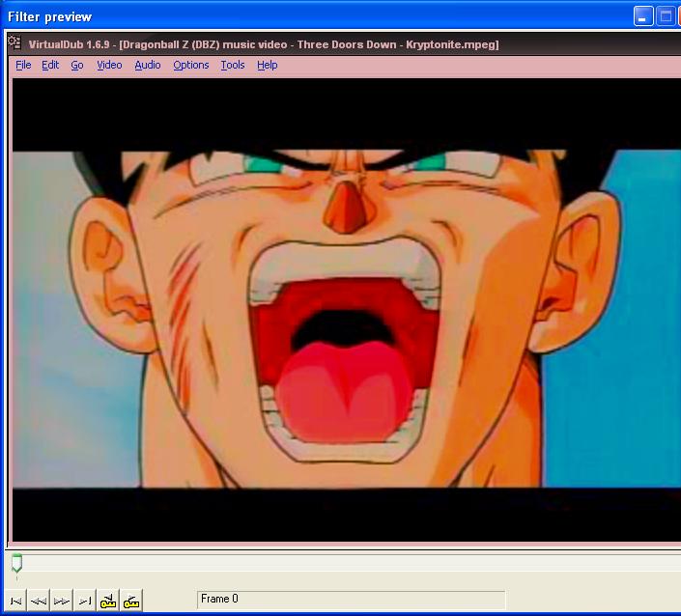The width and height of the screenshot is (681, 616).
Task: Open the File menu
Action: click(23, 65)
